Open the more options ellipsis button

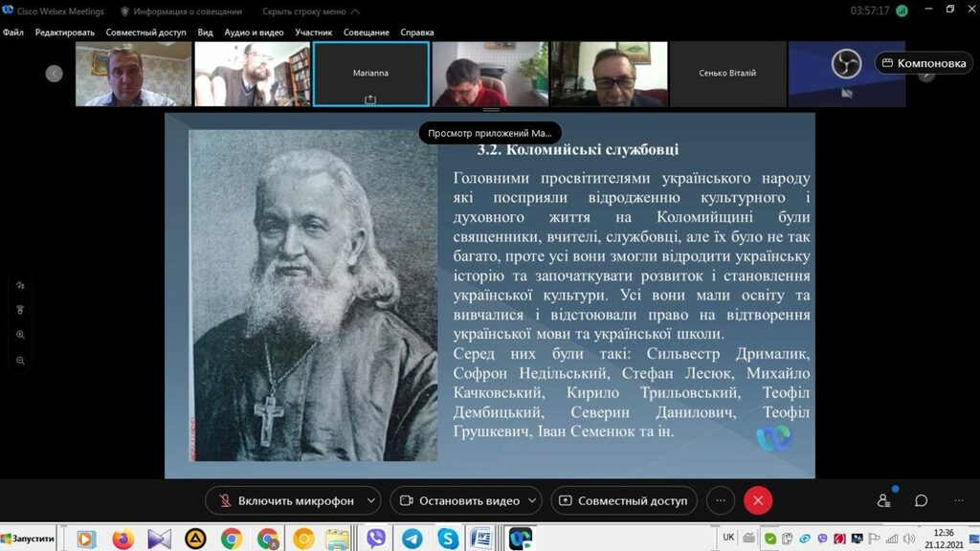tap(721, 500)
